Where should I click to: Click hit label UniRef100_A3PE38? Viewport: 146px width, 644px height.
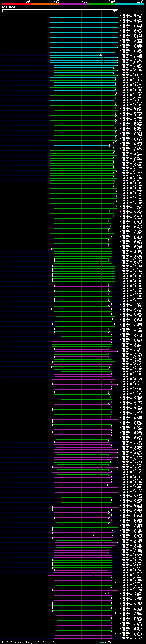tap(131, 188)
